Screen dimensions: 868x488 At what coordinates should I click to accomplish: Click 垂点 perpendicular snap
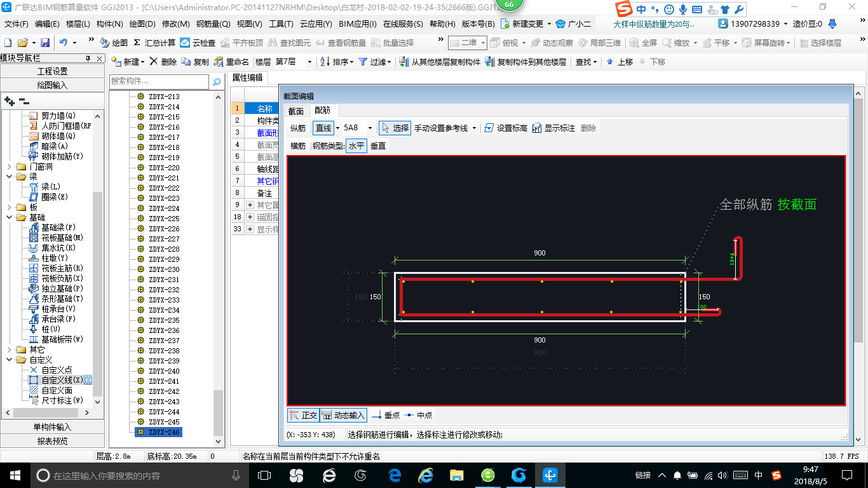click(386, 415)
